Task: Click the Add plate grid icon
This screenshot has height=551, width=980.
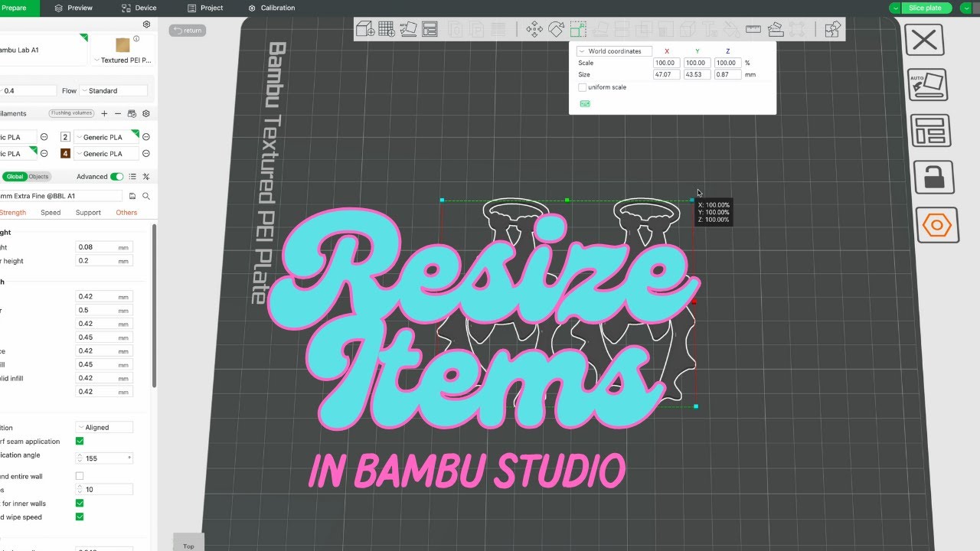Action: click(x=387, y=29)
